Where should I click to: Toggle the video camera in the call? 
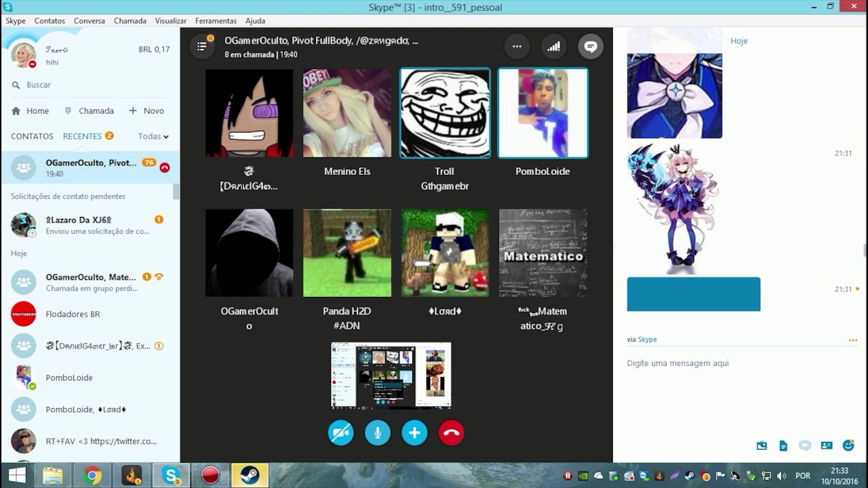click(340, 432)
